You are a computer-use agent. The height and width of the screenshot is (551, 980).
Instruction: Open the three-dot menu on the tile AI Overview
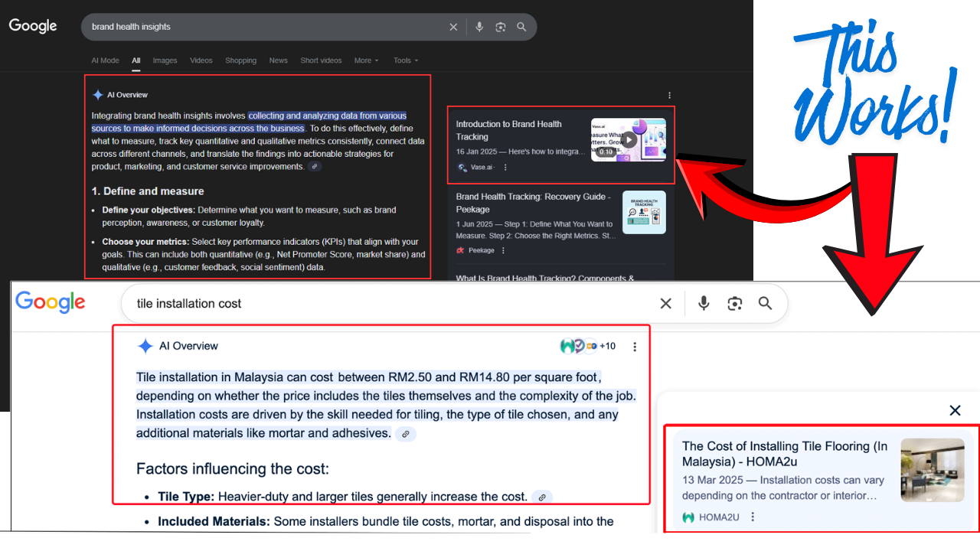(x=635, y=346)
